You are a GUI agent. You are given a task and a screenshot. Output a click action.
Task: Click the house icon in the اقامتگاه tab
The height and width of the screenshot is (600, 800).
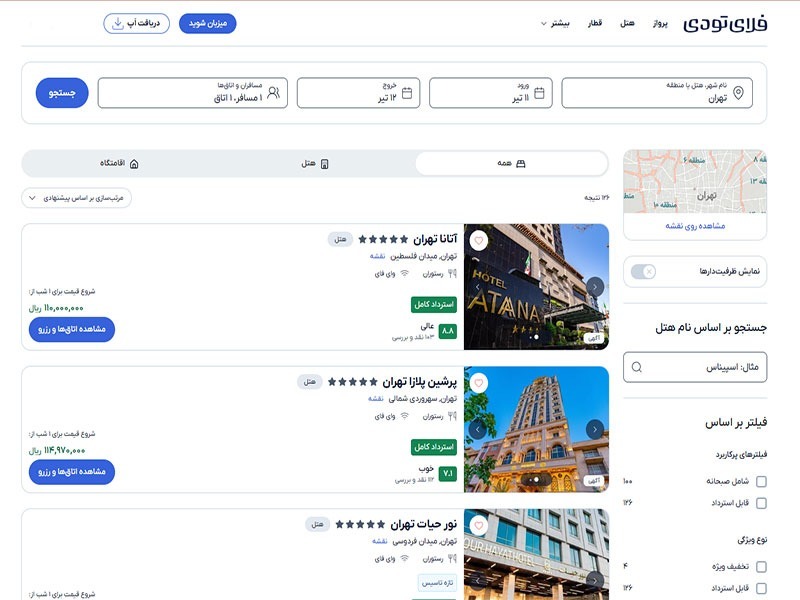click(134, 164)
